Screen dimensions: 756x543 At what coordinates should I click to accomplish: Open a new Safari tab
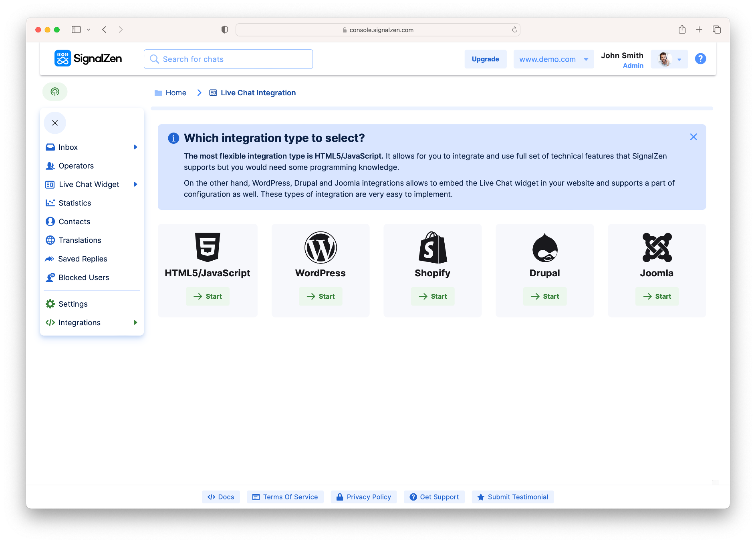click(x=699, y=30)
